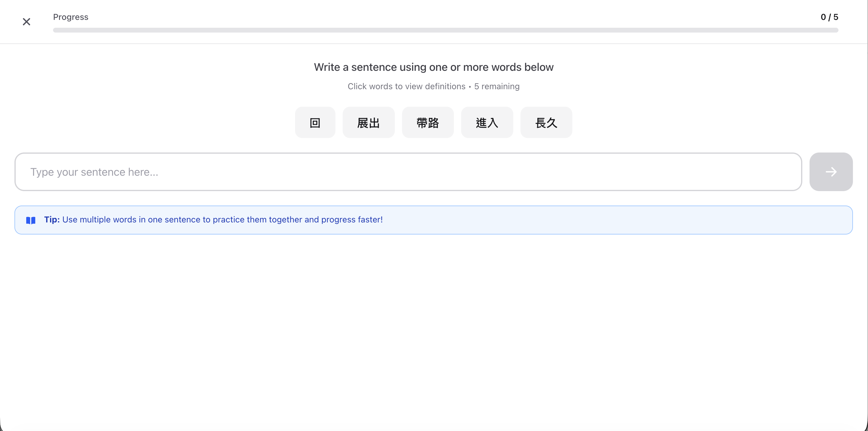This screenshot has width=868, height=431.
Task: Open the definition for 展出
Action: [368, 123]
